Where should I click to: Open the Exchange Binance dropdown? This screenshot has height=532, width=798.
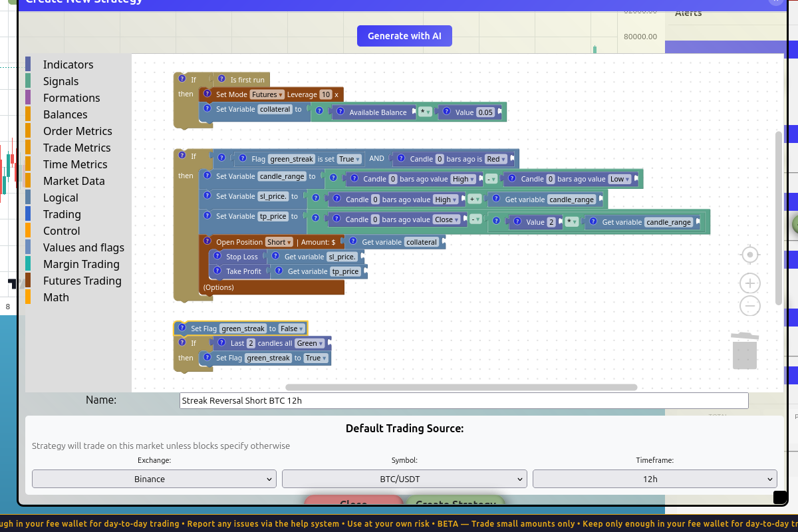(x=154, y=479)
